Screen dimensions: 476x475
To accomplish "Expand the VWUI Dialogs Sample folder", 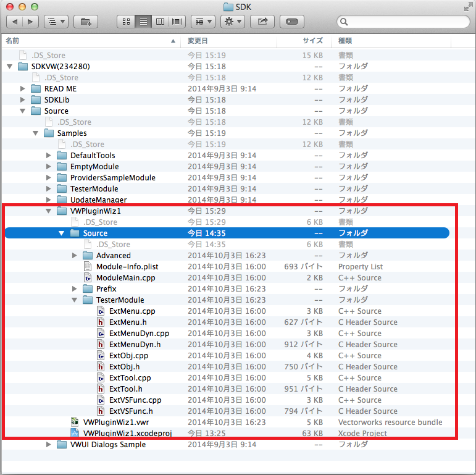I will pyautogui.click(x=49, y=444).
